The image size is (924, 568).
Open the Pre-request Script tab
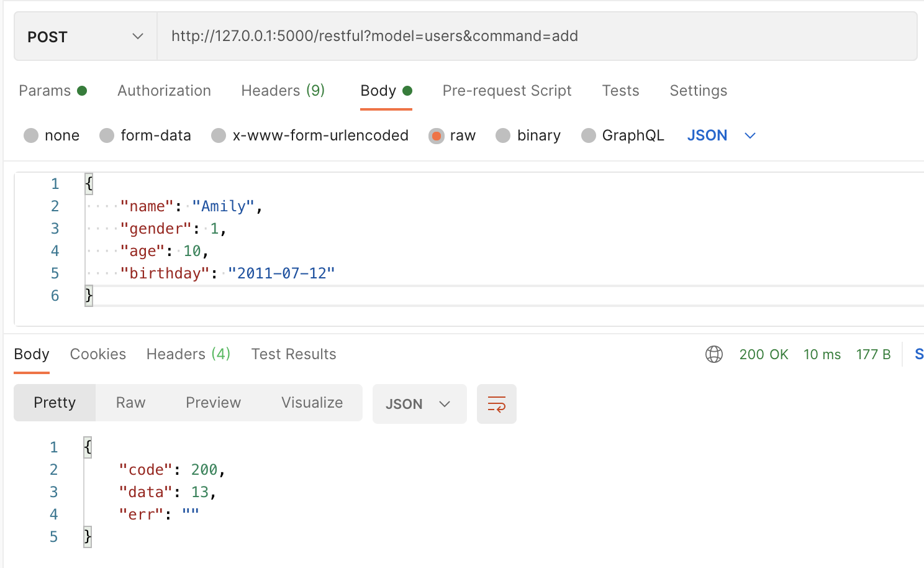coord(507,91)
